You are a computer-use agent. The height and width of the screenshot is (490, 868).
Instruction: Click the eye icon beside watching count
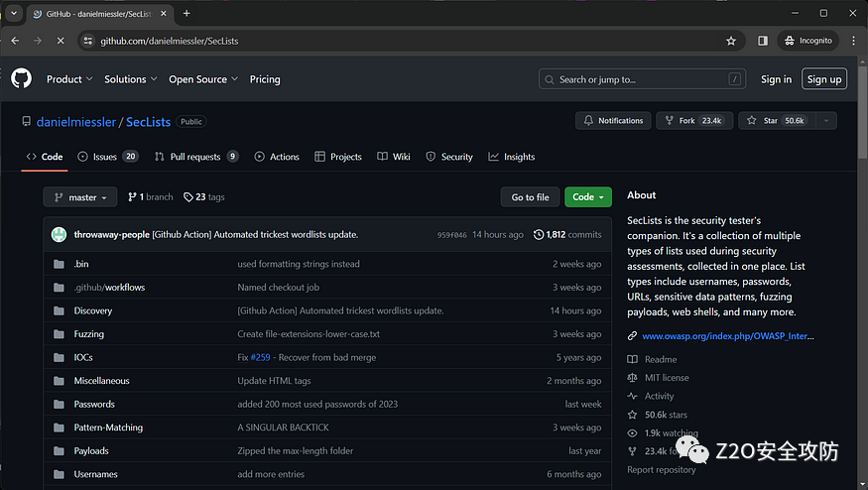[x=632, y=433]
